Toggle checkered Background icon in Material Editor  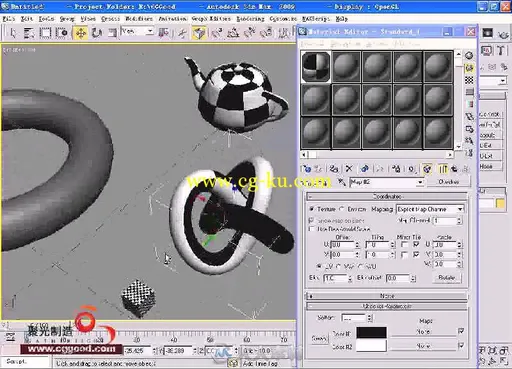tap(469, 80)
